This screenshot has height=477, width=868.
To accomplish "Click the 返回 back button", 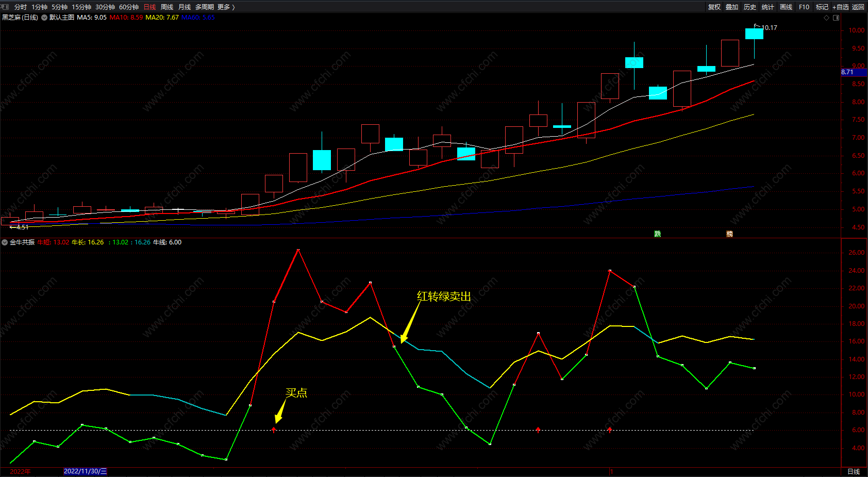I will [858, 7].
